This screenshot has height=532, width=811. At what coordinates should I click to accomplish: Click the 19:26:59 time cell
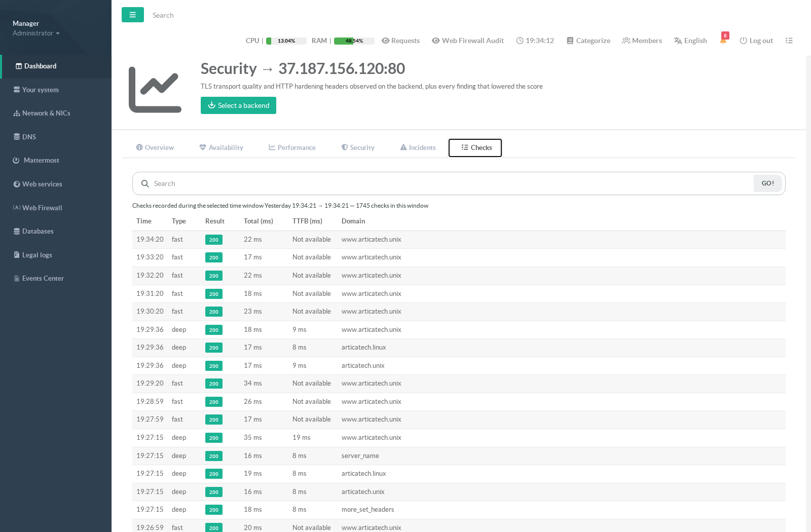150,527
